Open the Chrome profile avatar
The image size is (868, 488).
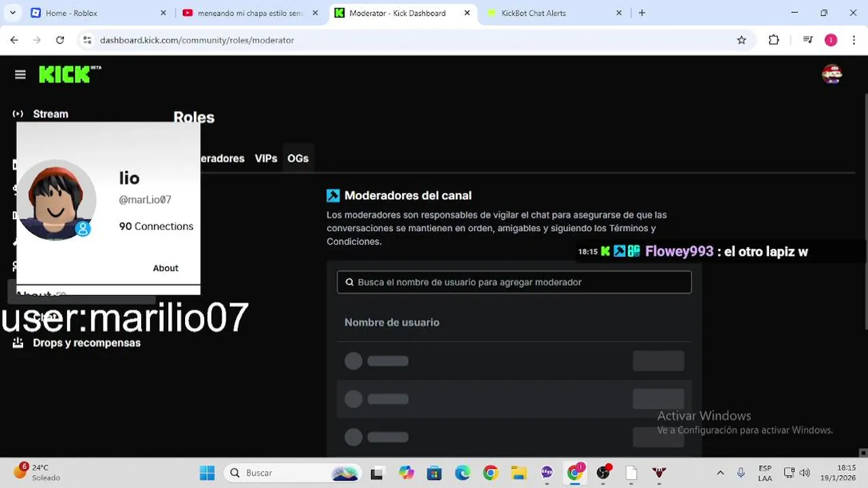pos(831,40)
